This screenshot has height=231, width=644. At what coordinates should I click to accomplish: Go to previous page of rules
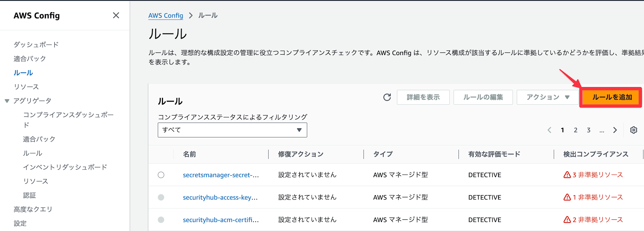(x=549, y=130)
